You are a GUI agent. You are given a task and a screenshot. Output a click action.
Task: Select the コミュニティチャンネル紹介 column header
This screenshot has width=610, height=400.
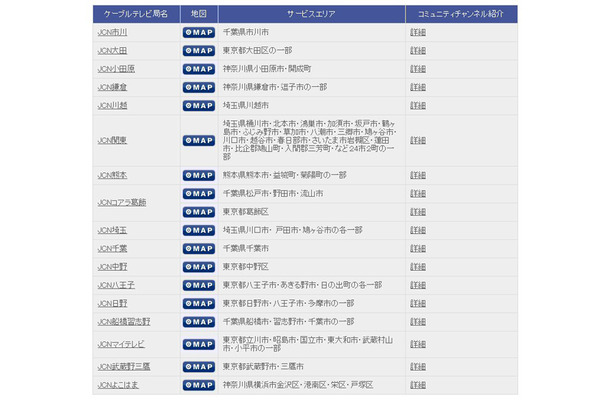[x=461, y=14]
